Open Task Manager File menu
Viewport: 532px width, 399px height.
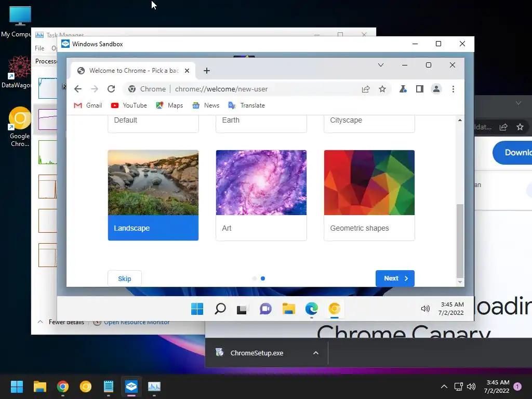coord(39,48)
